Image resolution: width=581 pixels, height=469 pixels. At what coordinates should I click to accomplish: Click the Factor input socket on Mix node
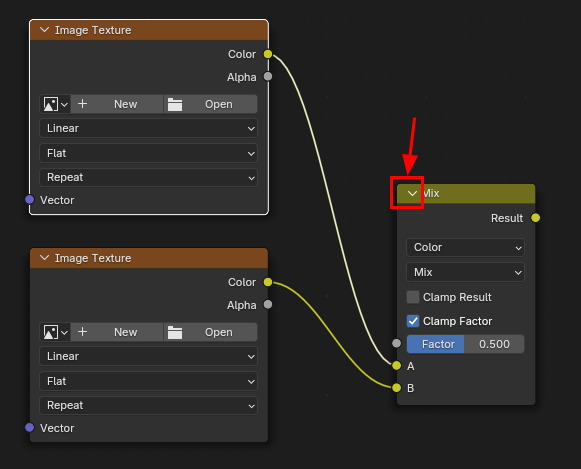tap(396, 343)
